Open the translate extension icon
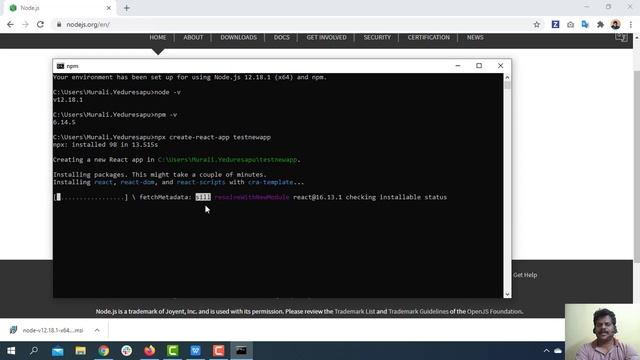640x360 pixels. point(585,24)
